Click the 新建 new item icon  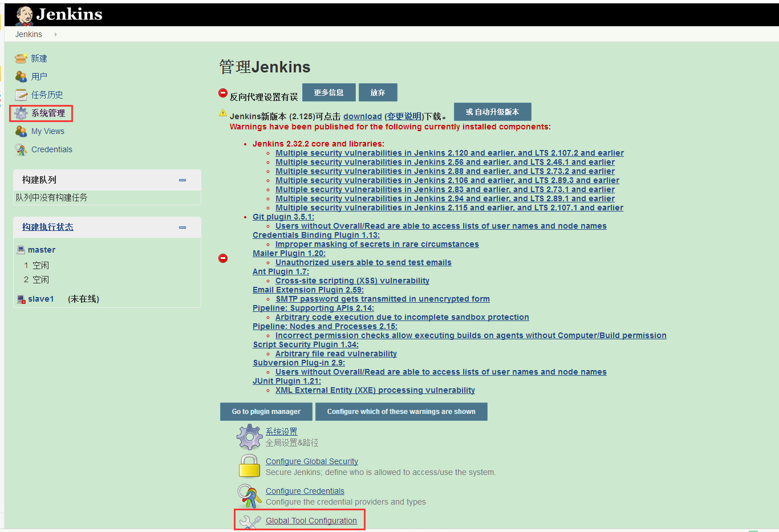[x=21, y=58]
